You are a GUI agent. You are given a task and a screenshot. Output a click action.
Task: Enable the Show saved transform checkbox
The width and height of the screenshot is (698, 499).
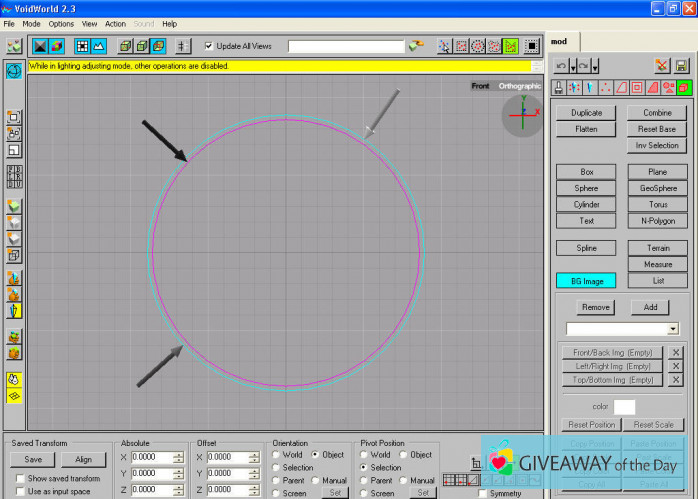20,478
